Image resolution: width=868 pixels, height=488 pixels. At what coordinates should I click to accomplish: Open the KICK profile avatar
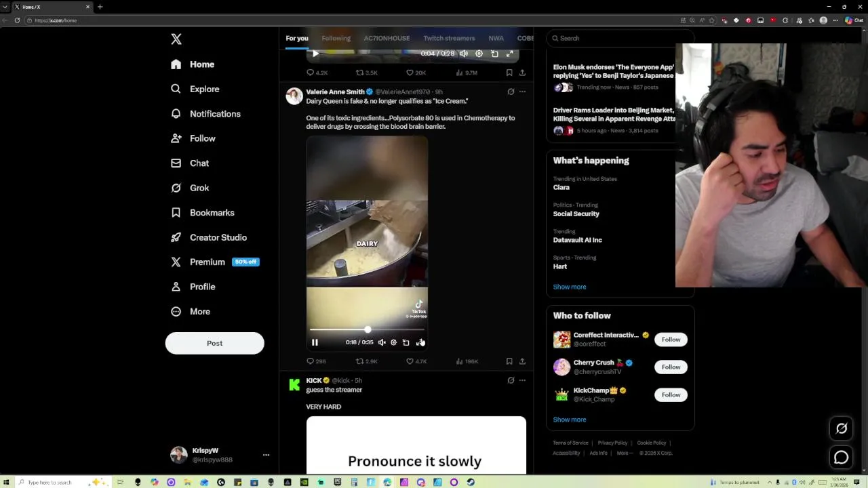click(294, 385)
